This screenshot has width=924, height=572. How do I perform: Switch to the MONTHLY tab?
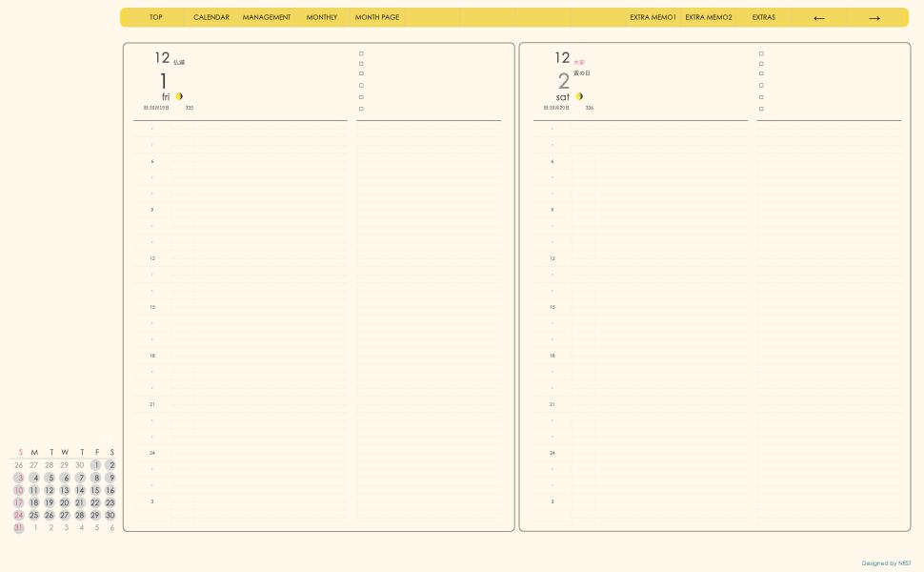pos(322,17)
